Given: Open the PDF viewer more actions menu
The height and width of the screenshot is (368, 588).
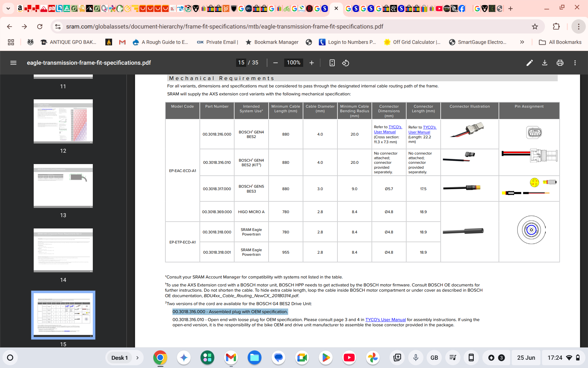Looking at the screenshot, I should coord(575,63).
